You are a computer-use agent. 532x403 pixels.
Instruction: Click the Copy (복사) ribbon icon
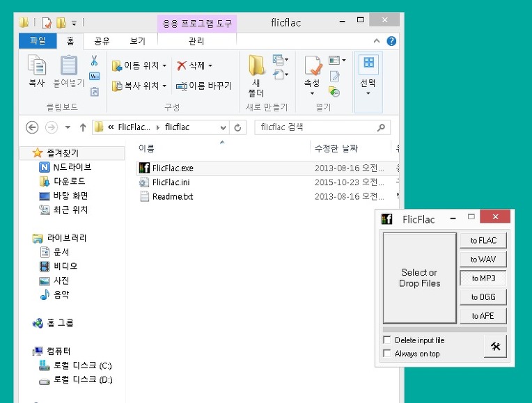coord(36,71)
